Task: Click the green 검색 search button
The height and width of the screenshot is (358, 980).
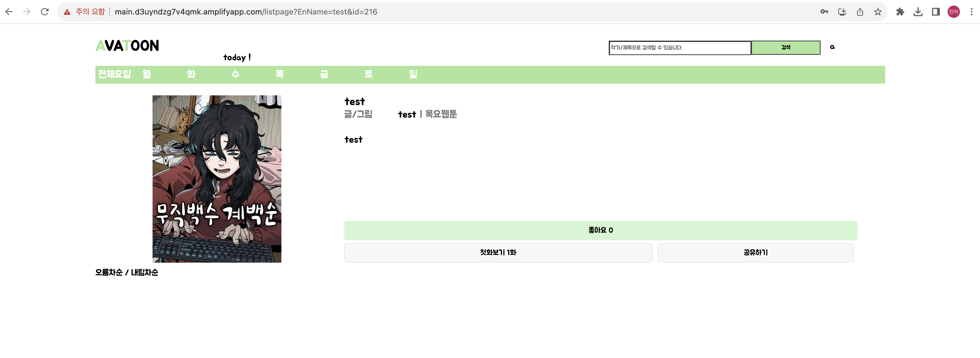Action: point(786,48)
